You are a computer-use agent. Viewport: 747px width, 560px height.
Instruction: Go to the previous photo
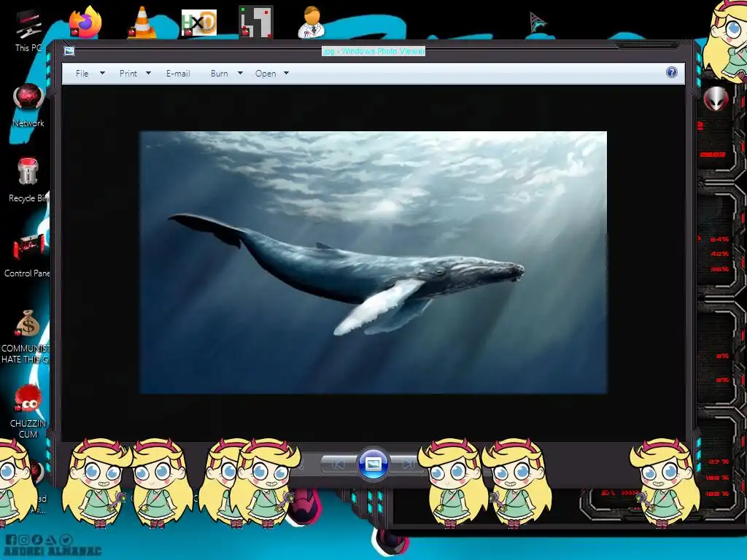click(338, 464)
